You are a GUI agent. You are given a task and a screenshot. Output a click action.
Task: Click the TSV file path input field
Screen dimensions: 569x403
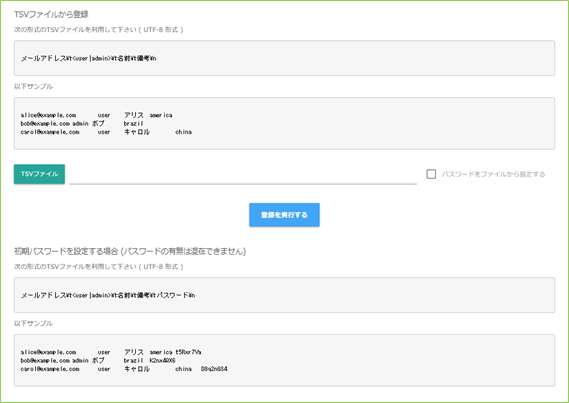(x=243, y=176)
